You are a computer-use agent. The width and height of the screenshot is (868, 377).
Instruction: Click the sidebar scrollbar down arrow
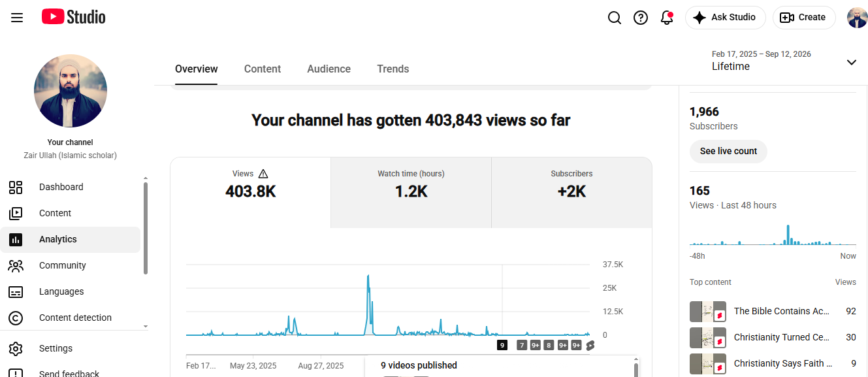pyautogui.click(x=146, y=326)
